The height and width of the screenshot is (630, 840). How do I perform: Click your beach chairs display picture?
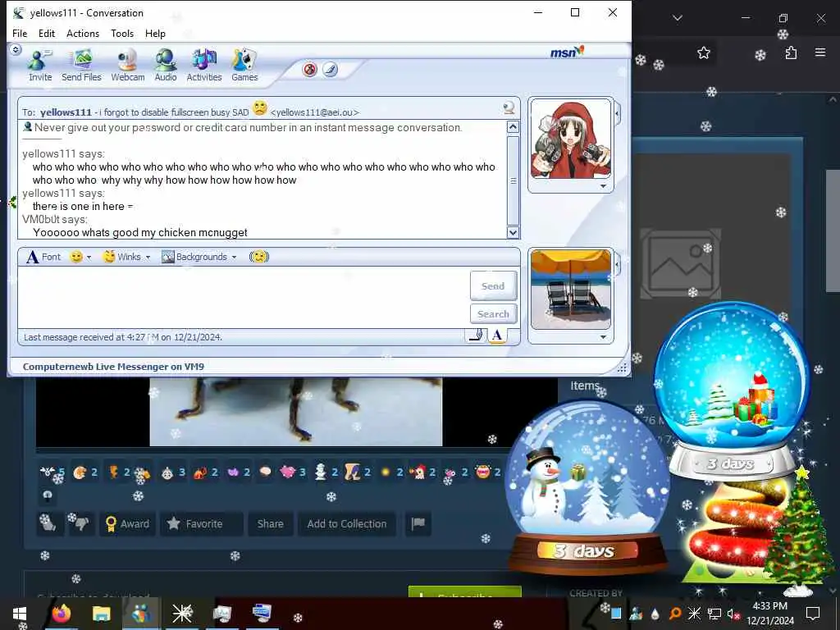click(x=571, y=290)
